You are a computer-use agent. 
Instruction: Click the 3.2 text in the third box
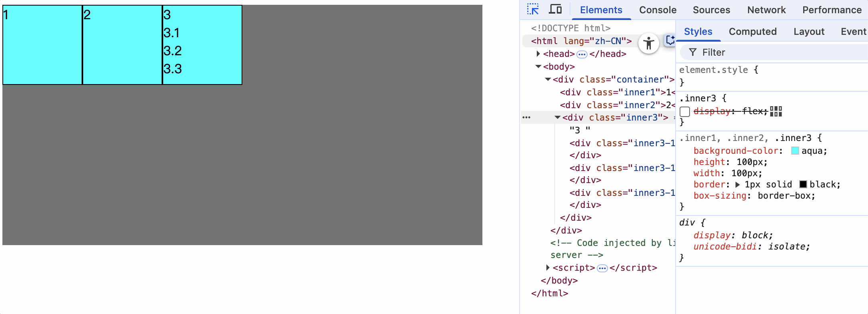[x=172, y=51]
